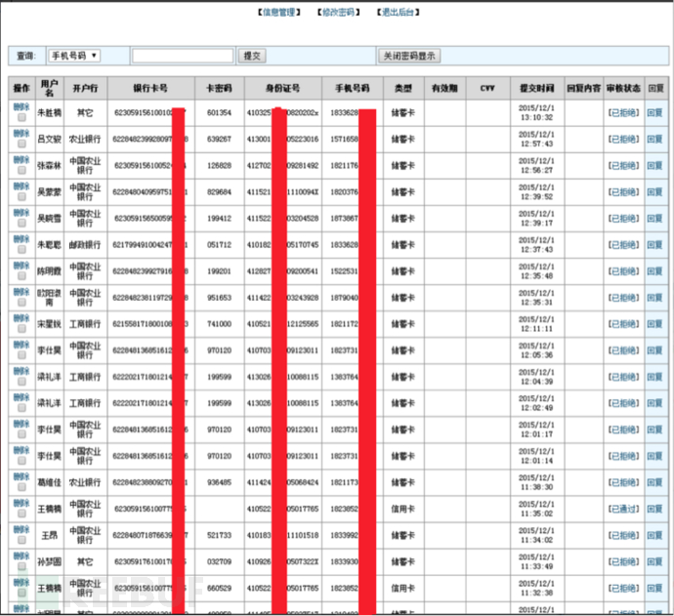Image resolution: width=674 pixels, height=616 pixels.
Task: Click the 提交时间 column header
Action: [536, 89]
